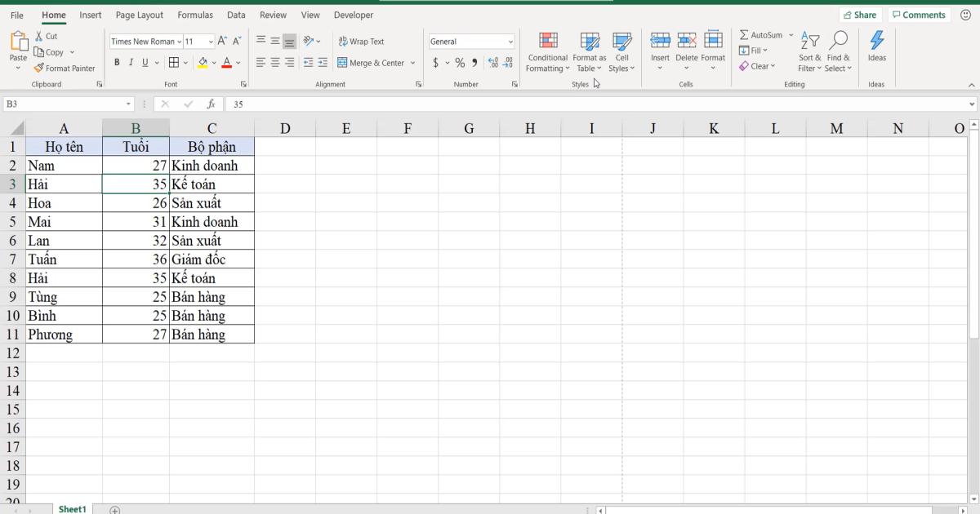This screenshot has height=514, width=980.
Task: Toggle Underline on selected cell
Action: [145, 61]
